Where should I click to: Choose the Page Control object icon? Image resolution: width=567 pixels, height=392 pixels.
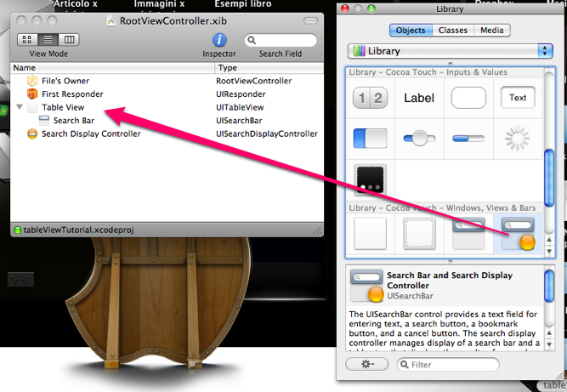(x=371, y=179)
